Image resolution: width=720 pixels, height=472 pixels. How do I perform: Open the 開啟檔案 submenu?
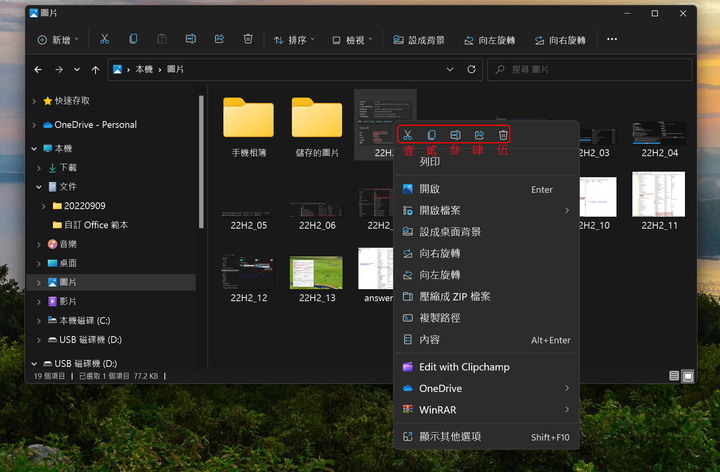click(487, 211)
